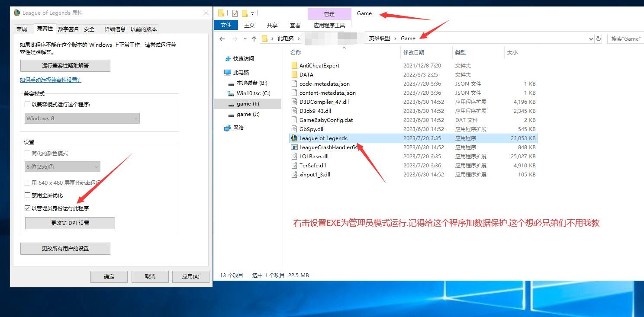Click the GameBabyConfig.dat file icon

(x=294, y=120)
